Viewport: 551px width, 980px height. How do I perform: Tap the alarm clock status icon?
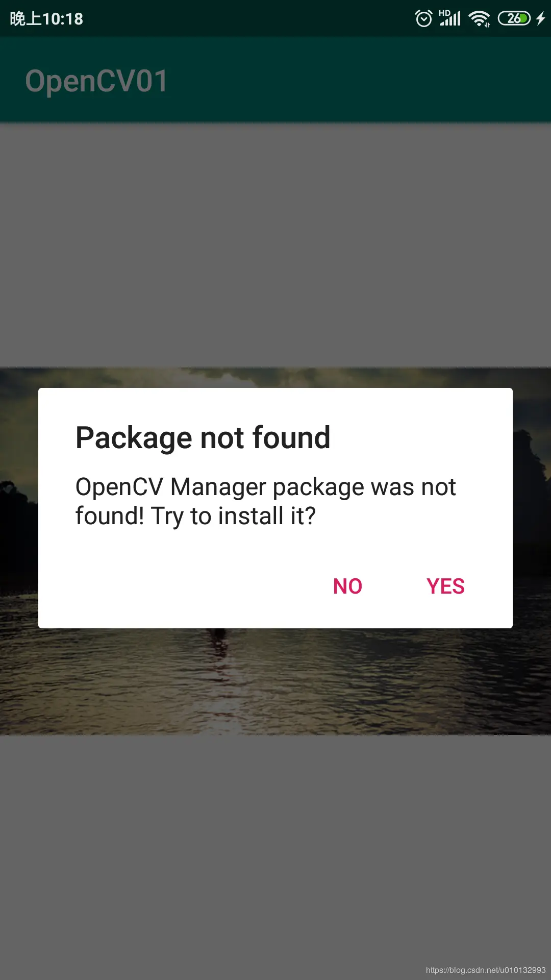(423, 18)
